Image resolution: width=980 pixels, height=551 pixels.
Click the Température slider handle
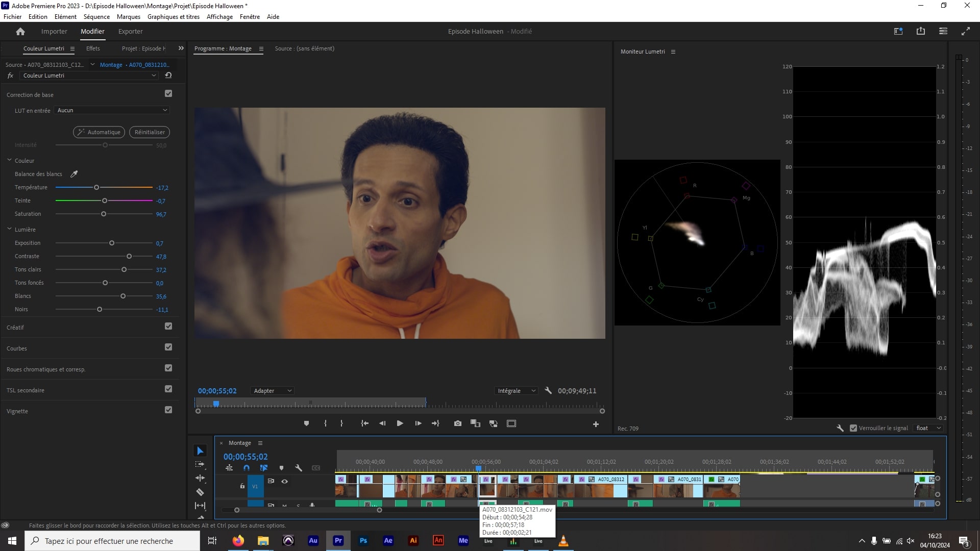click(96, 188)
